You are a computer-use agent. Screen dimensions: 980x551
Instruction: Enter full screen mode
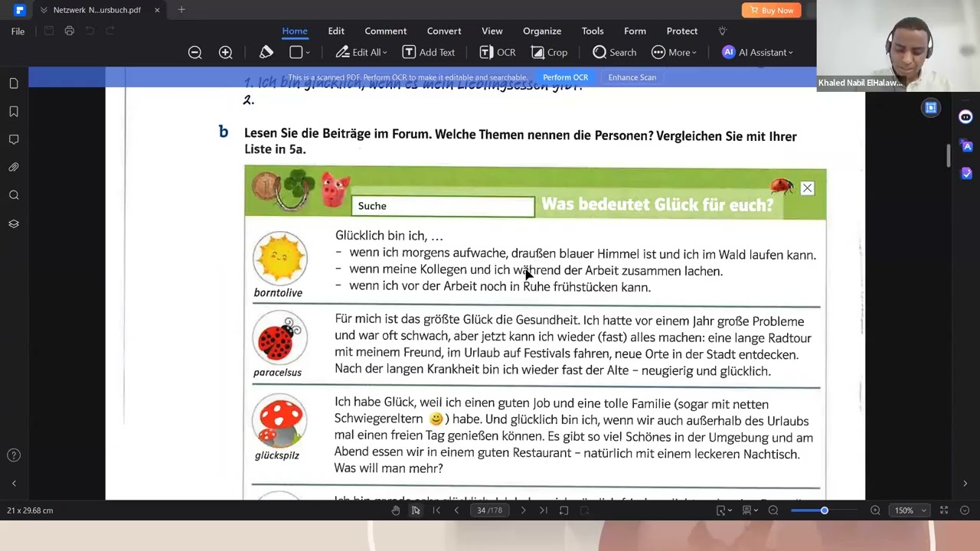pyautogui.click(x=944, y=510)
